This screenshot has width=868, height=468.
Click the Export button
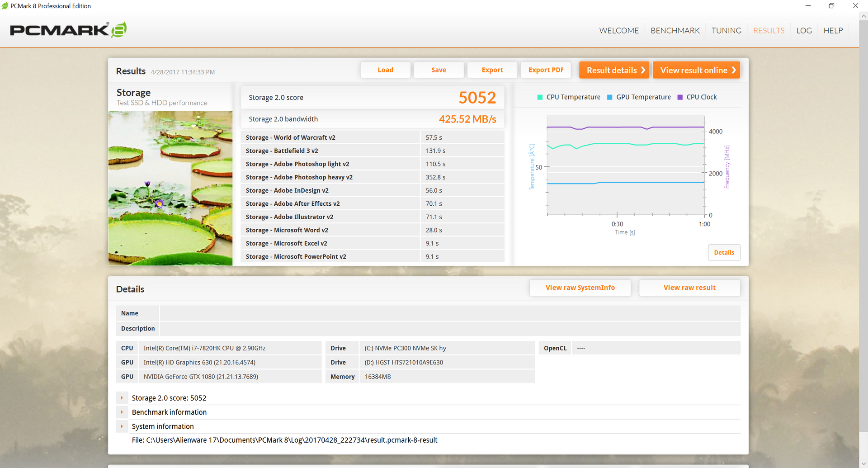[x=492, y=70]
